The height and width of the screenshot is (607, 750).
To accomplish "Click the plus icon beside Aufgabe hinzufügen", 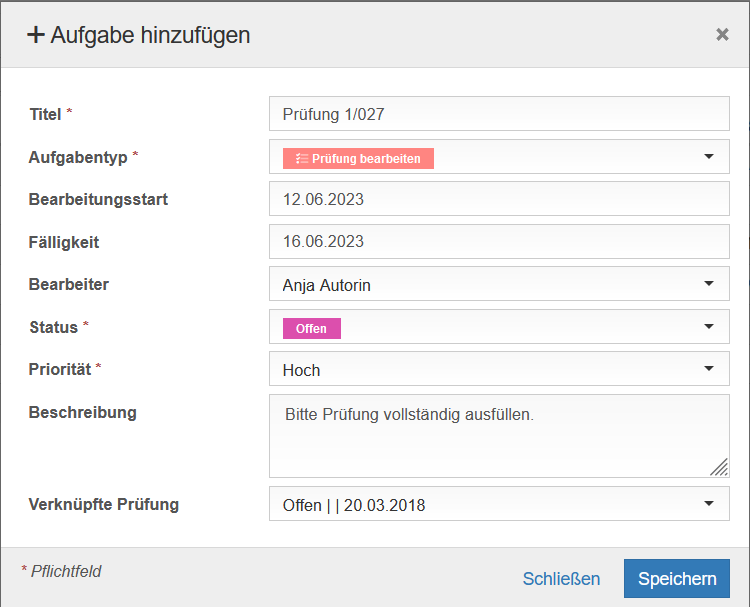I will [x=36, y=35].
